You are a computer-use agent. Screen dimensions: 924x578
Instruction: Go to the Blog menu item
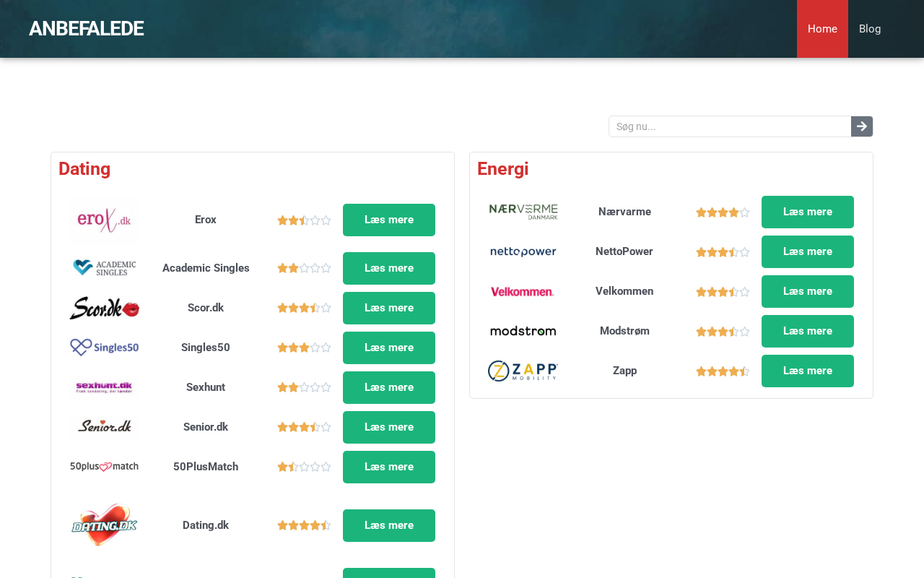tap(870, 29)
